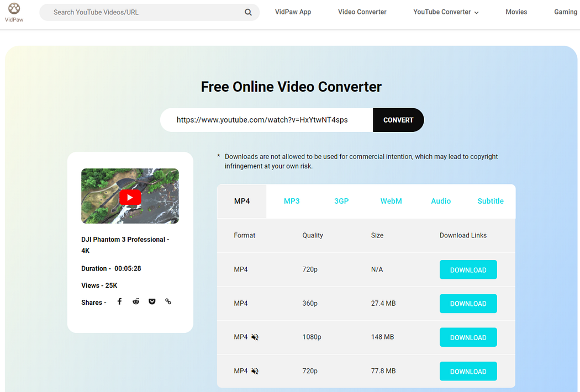Click the video title DJI Phantom 3 Professional

point(125,245)
